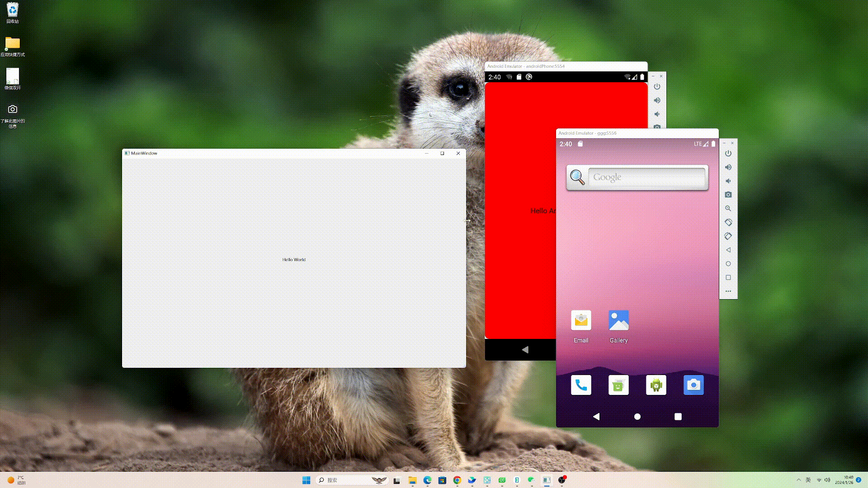
Task: Open extended controls three-dots menu
Action: pyautogui.click(x=728, y=291)
